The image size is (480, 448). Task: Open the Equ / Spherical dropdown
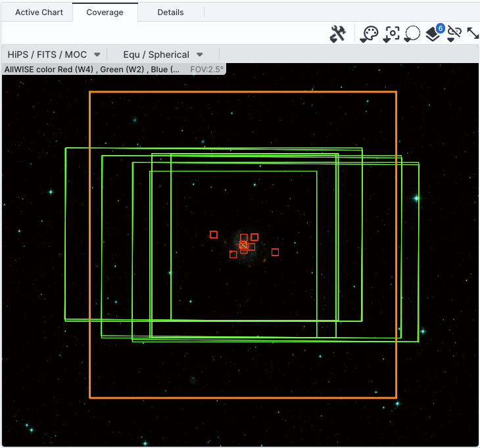click(x=163, y=55)
